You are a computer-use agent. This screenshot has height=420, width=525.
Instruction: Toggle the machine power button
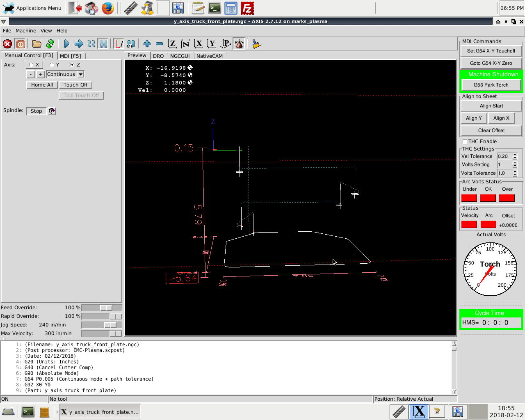[20, 44]
